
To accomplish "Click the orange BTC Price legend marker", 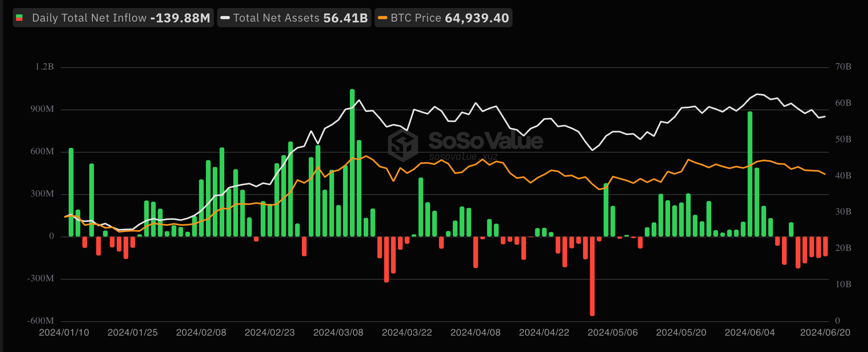I will click(383, 18).
